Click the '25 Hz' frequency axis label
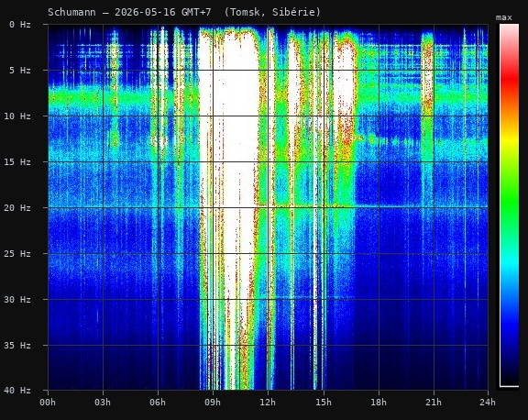 point(17,254)
